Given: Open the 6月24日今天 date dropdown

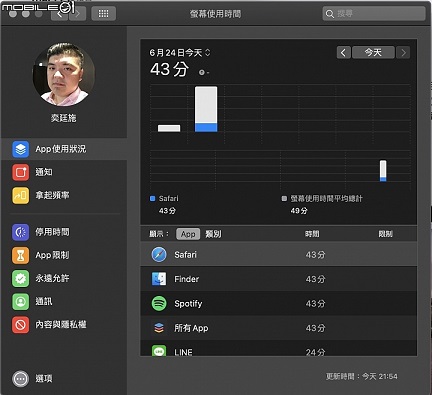Looking at the screenshot, I should (x=180, y=53).
